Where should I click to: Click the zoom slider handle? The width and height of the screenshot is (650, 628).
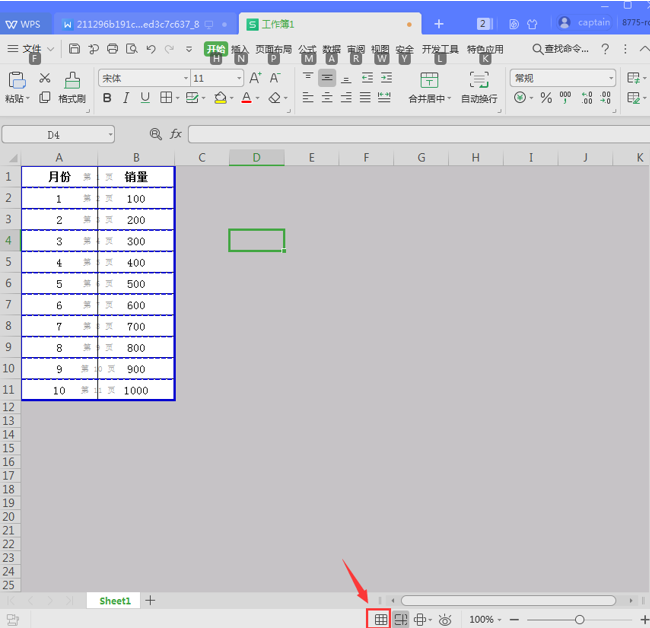click(x=579, y=620)
